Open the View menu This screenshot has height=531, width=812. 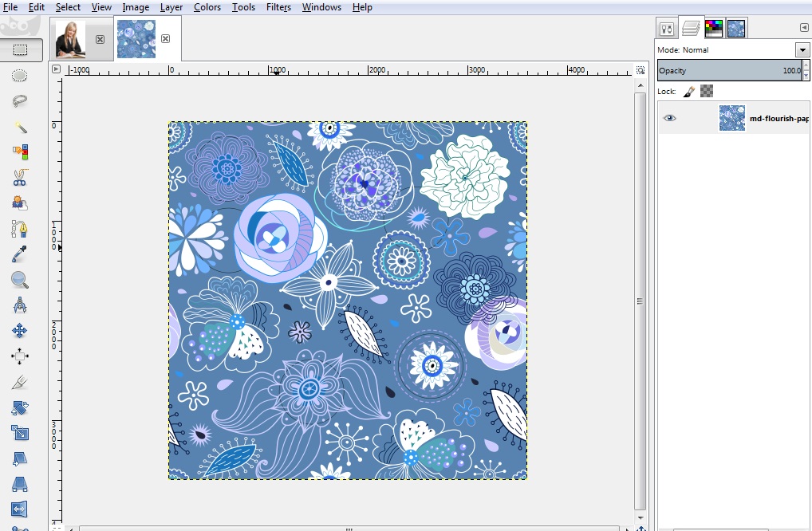tap(101, 7)
